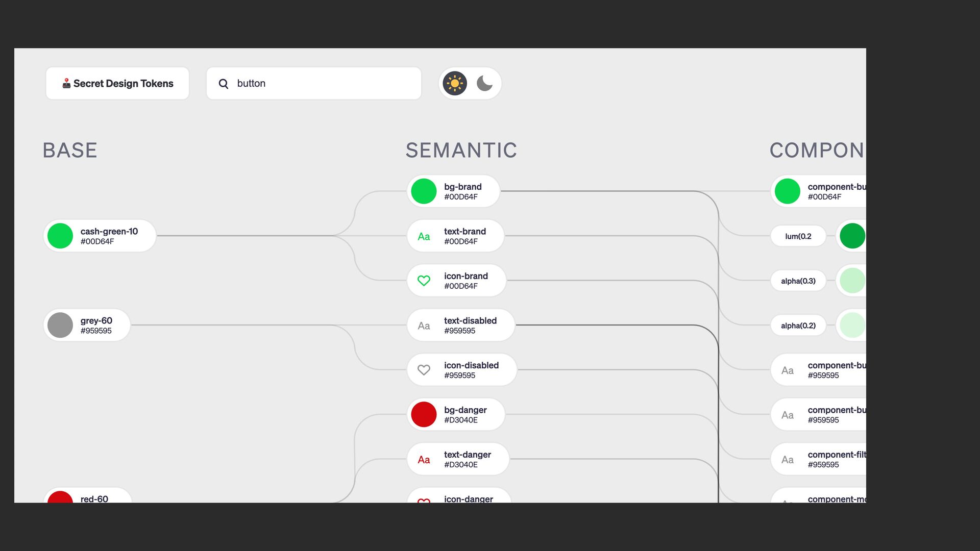Click the bg-brand green swatch

pos(424,191)
